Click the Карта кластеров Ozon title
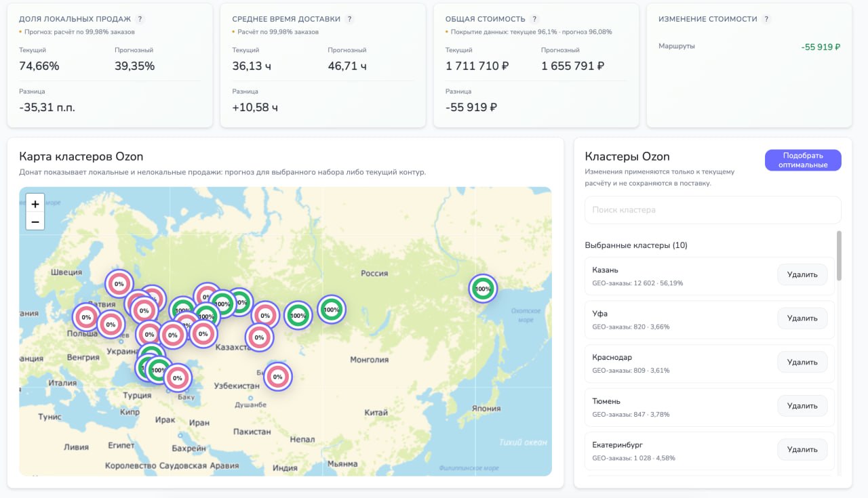 81,157
